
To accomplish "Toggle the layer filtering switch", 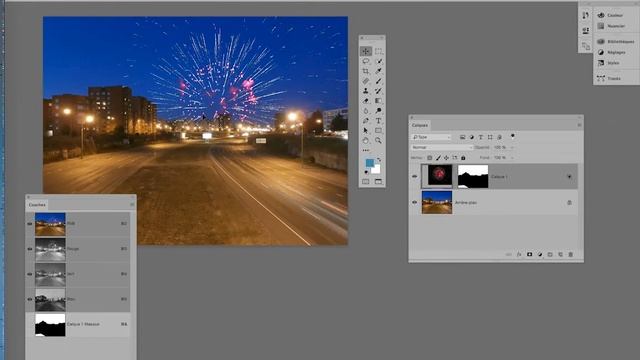I will click(513, 137).
